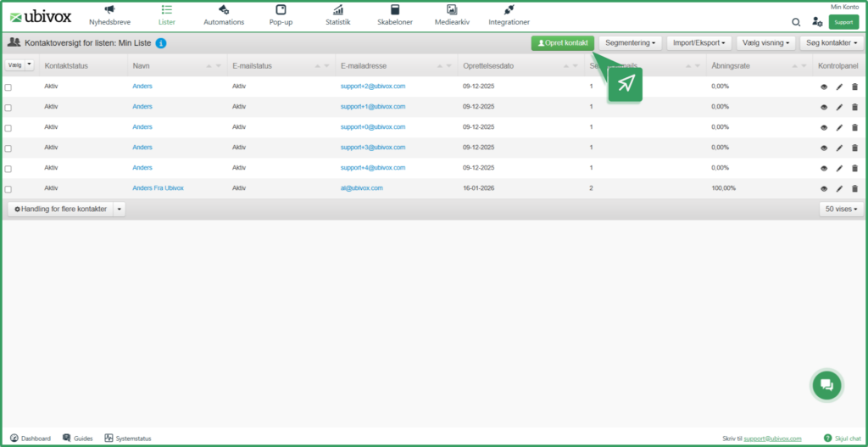The width and height of the screenshot is (868, 447).
Task: Delete contact support+2@ubivox.com trash icon
Action: (854, 87)
